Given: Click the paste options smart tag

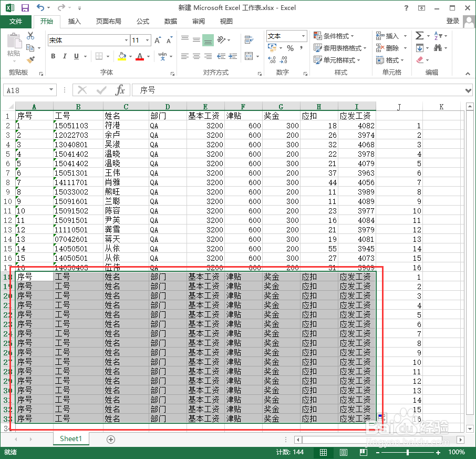Looking at the screenshot, I should pos(381,418).
